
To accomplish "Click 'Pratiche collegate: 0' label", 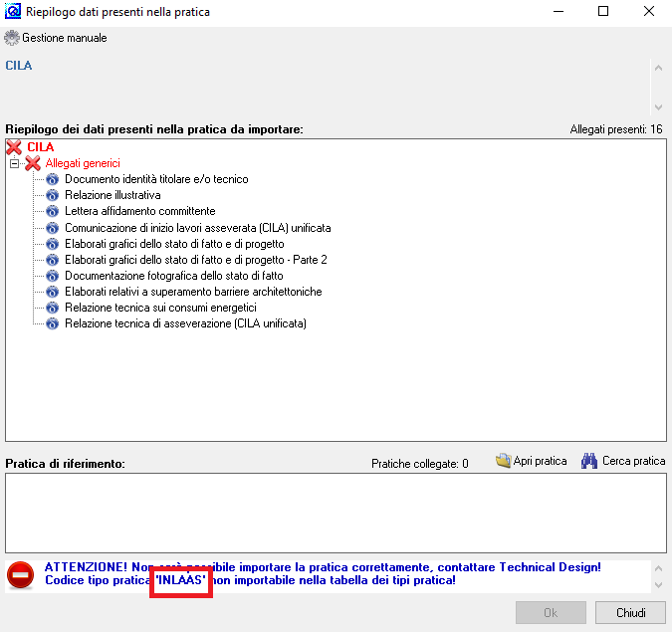I will [x=419, y=464].
